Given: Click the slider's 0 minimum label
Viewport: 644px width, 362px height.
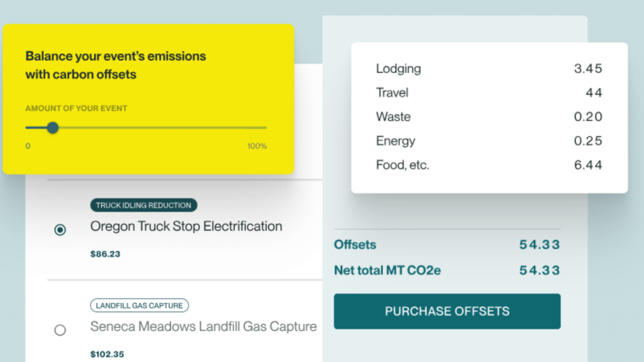Looking at the screenshot, I should (x=28, y=146).
